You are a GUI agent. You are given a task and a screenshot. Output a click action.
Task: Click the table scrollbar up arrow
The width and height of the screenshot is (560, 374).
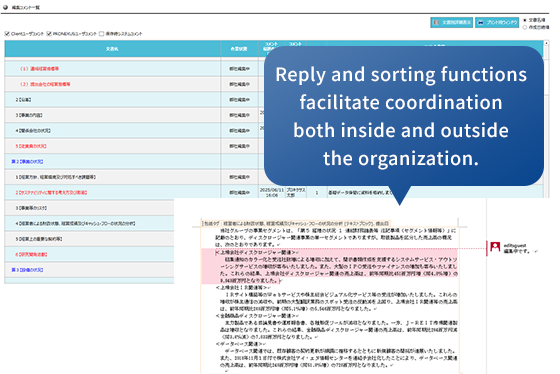(x=546, y=43)
